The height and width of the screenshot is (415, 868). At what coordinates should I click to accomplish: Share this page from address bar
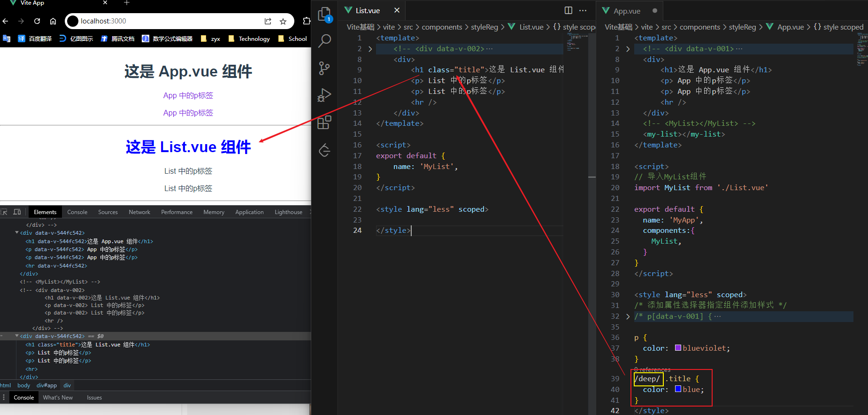tap(268, 21)
